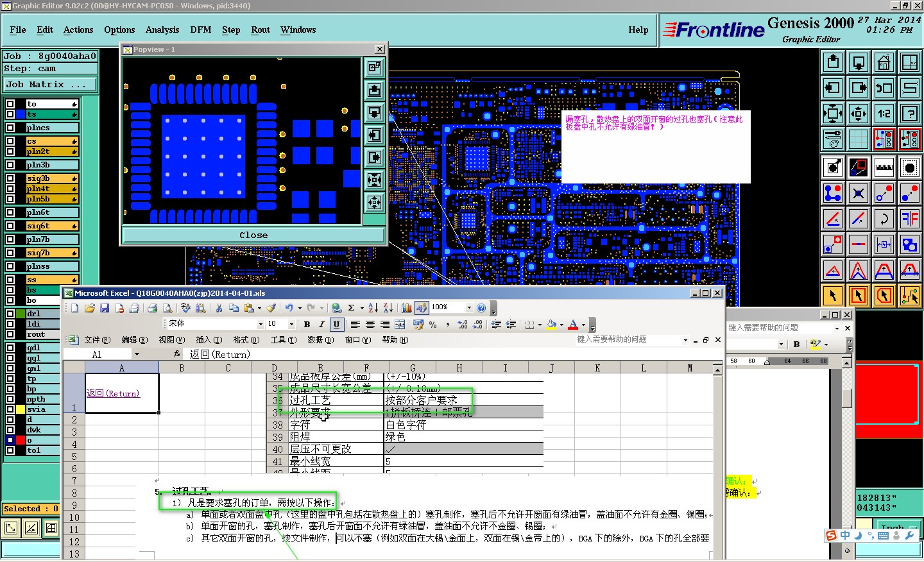Click the blue-red connected nodes icon
Viewport: 924px width, 562px height.
tap(833, 193)
